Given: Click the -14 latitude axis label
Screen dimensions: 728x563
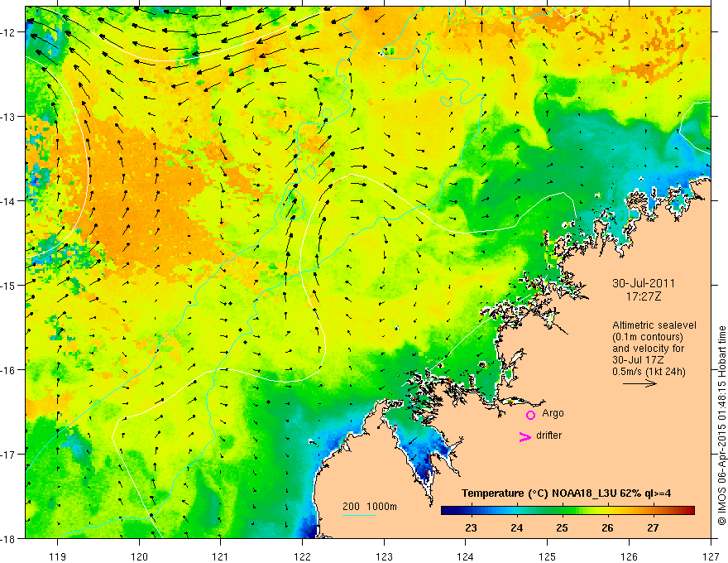Looking at the screenshot, I should pos(8,201).
